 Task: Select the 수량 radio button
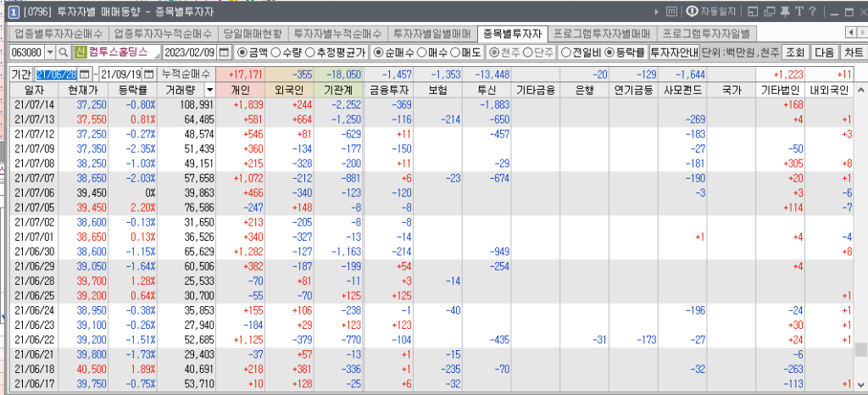(x=277, y=53)
